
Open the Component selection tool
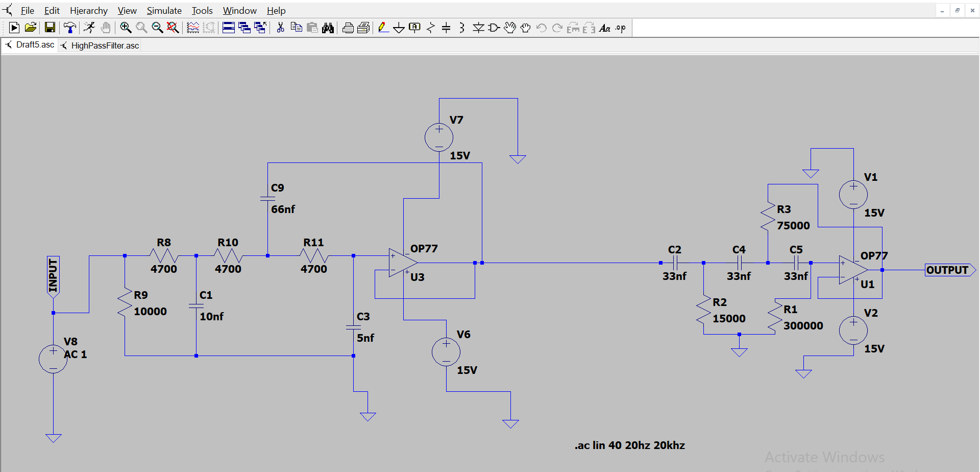point(493,28)
